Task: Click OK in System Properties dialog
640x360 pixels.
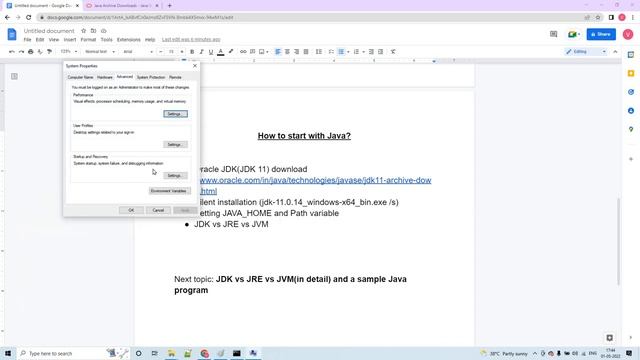Action: (x=131, y=210)
